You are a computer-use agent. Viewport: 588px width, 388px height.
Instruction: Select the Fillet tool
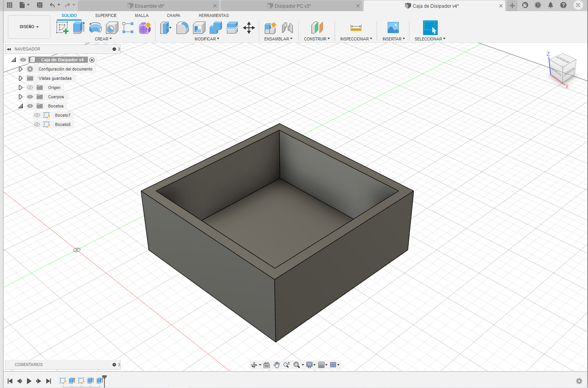coord(182,28)
